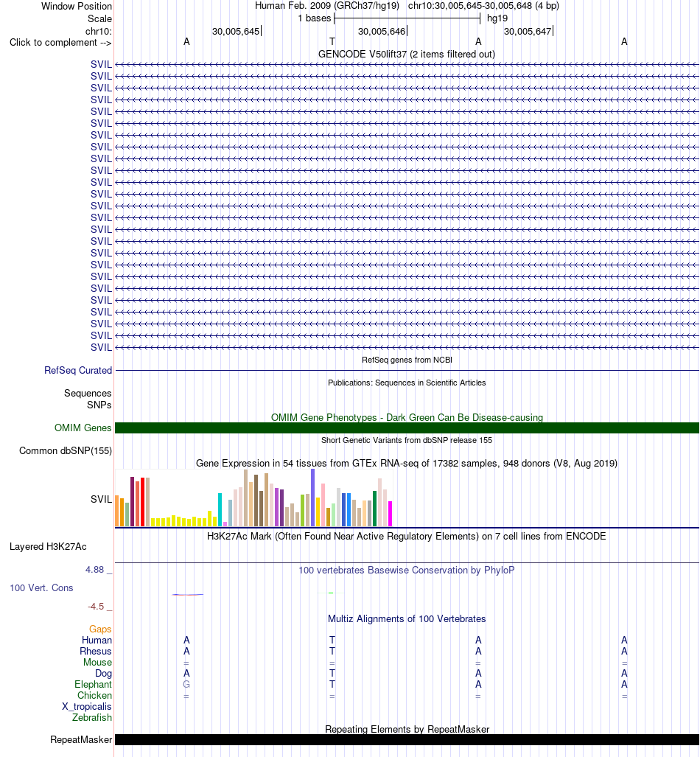Select the chr10:30,005,645-30,005,648 (4 bp) position text
700x757 pixels.
click(x=483, y=7)
